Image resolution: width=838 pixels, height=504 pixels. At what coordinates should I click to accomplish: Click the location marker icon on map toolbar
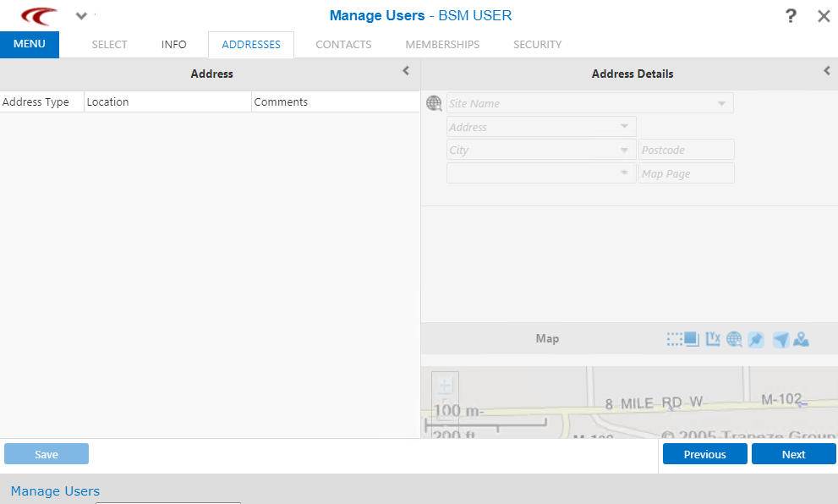pyautogui.click(x=802, y=338)
